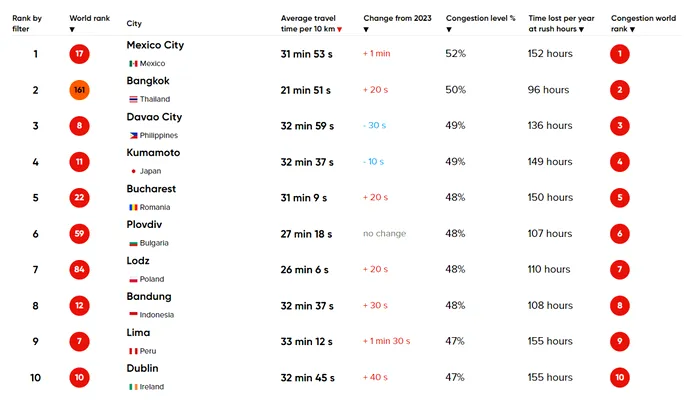The width and height of the screenshot is (700, 402).
Task: Open the Bangkok city link
Action: coord(148,81)
